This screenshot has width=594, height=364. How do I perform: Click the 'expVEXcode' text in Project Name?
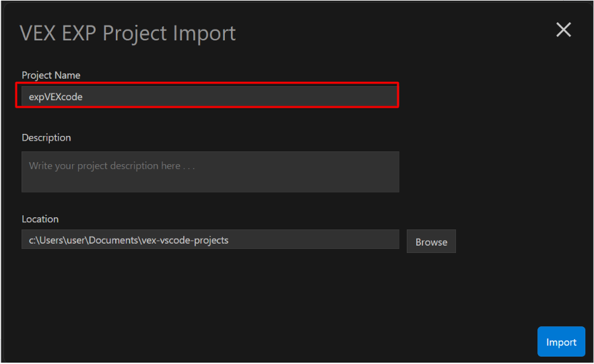tap(55, 97)
